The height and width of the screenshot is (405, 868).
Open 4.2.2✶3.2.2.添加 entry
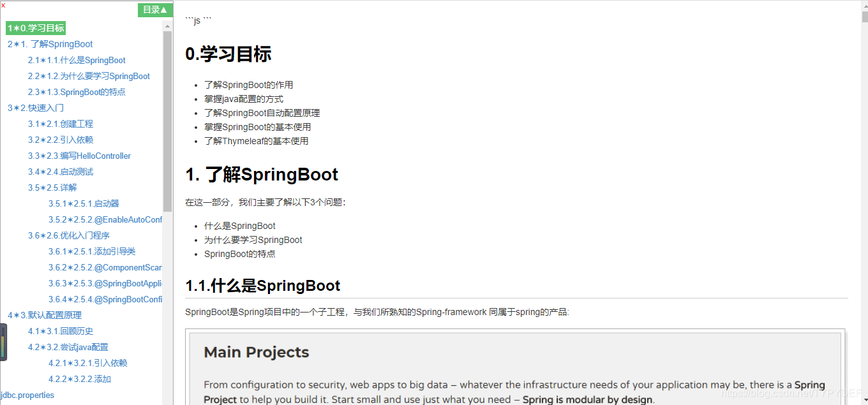pyautogui.click(x=80, y=379)
